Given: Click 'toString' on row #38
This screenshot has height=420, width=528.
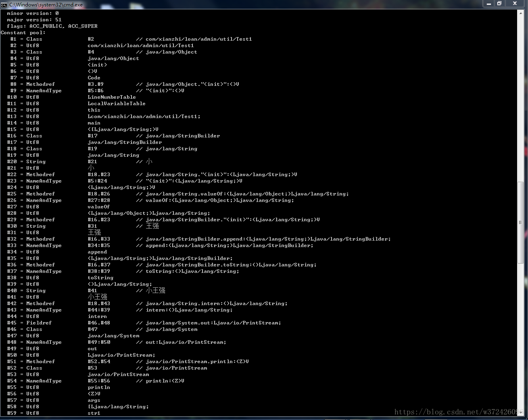Looking at the screenshot, I should pos(100,278).
